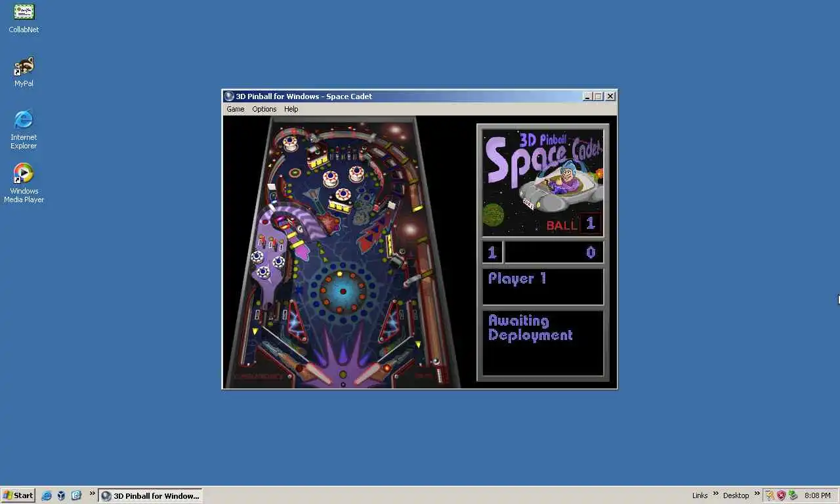Viewport: 840px width, 504px height.
Task: Click the red shield tray icon
Action: (781, 495)
